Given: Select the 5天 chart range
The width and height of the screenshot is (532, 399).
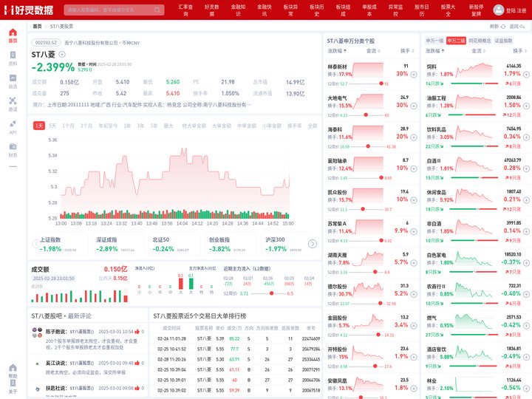Looking at the screenshot, I should 52,126.
